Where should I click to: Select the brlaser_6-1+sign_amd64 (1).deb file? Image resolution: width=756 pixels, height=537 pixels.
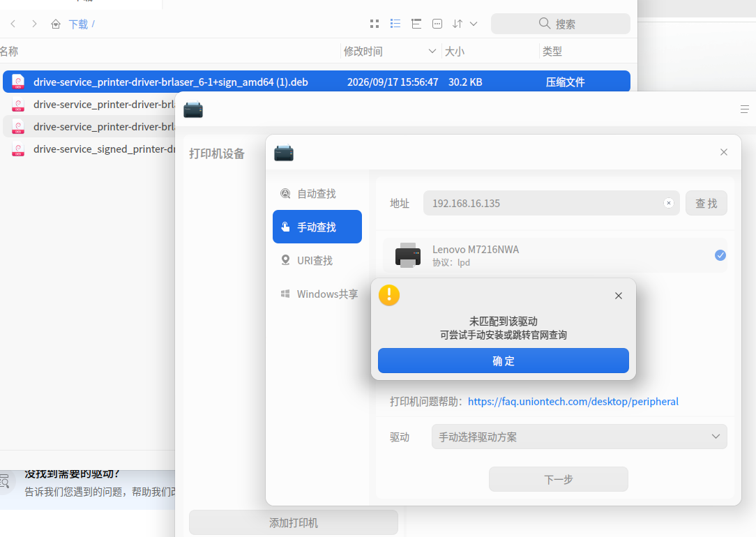(317, 82)
